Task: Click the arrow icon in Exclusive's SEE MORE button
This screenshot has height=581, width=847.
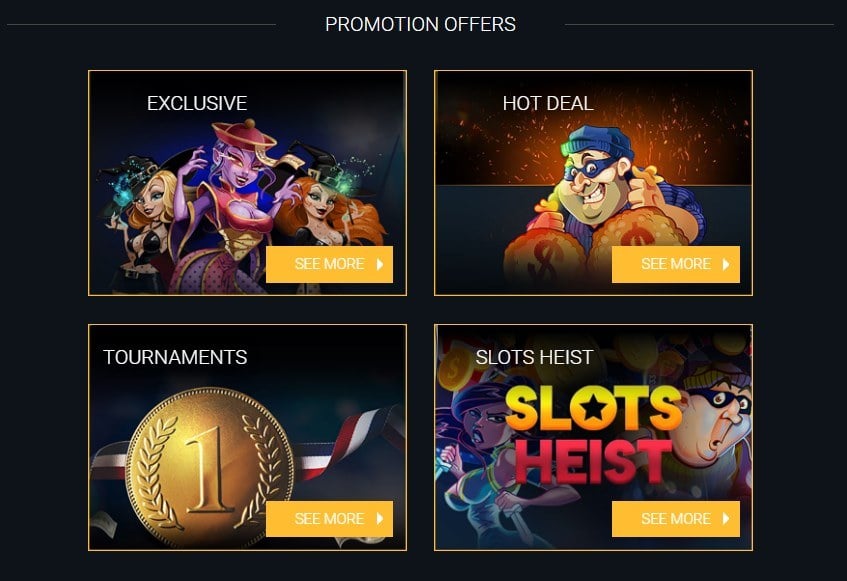Action: (378, 264)
